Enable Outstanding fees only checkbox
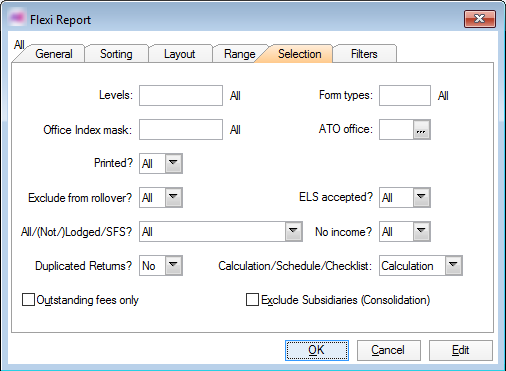The width and height of the screenshot is (506, 371). (28, 299)
